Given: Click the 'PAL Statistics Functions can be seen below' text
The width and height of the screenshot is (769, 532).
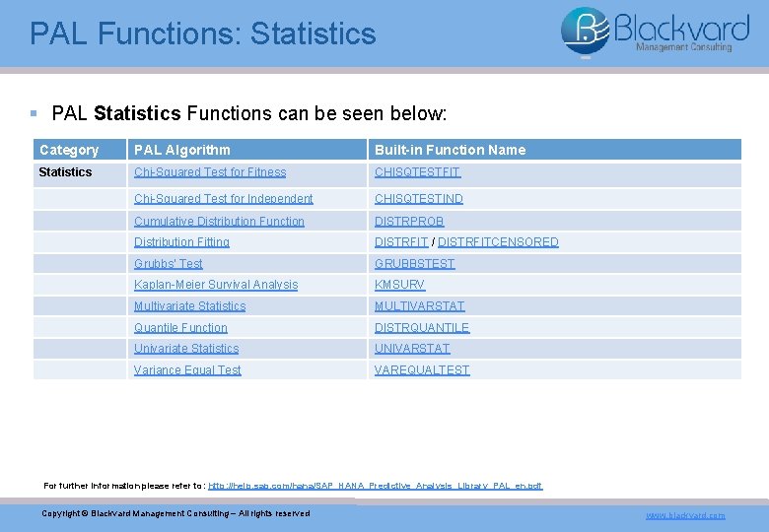Looking at the screenshot, I should pos(249,113).
